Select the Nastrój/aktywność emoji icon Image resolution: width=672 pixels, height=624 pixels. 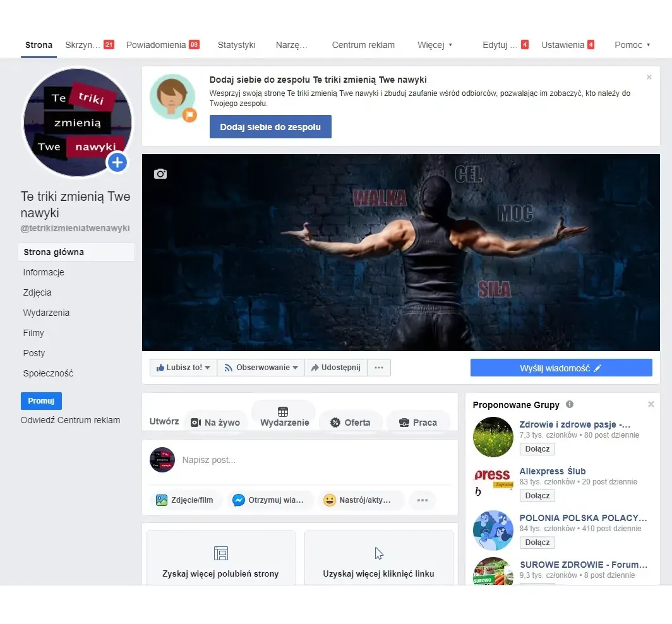pyautogui.click(x=330, y=500)
